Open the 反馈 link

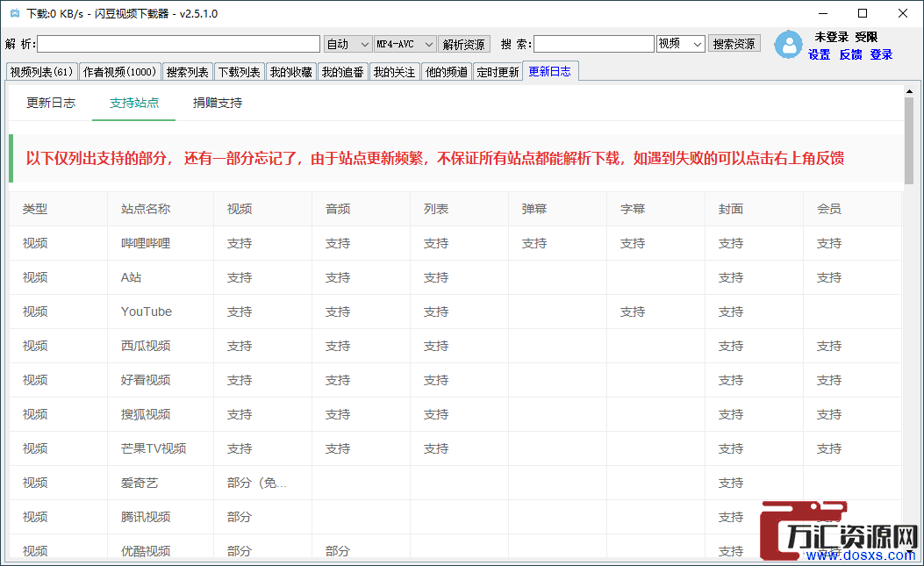click(x=850, y=54)
